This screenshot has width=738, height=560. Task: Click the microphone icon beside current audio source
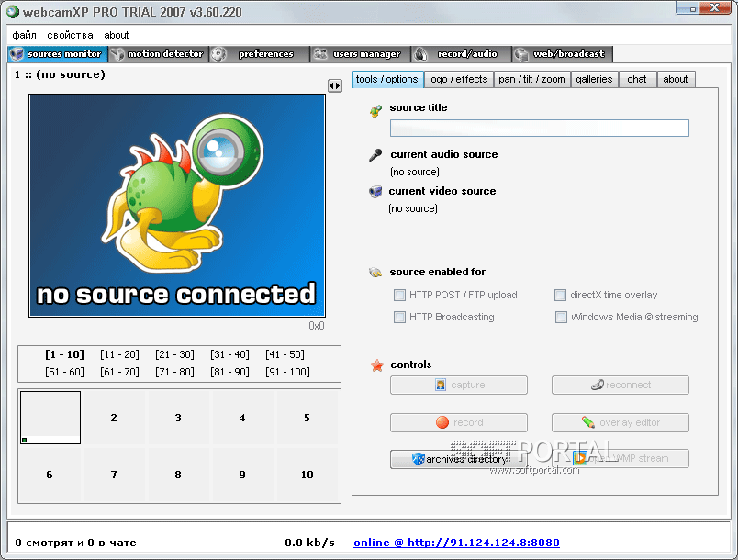coord(375,155)
